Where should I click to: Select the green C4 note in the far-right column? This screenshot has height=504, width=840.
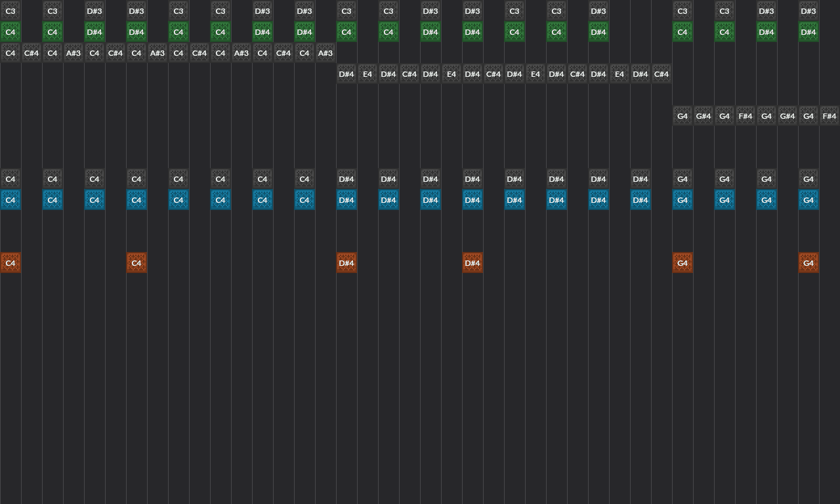[724, 31]
